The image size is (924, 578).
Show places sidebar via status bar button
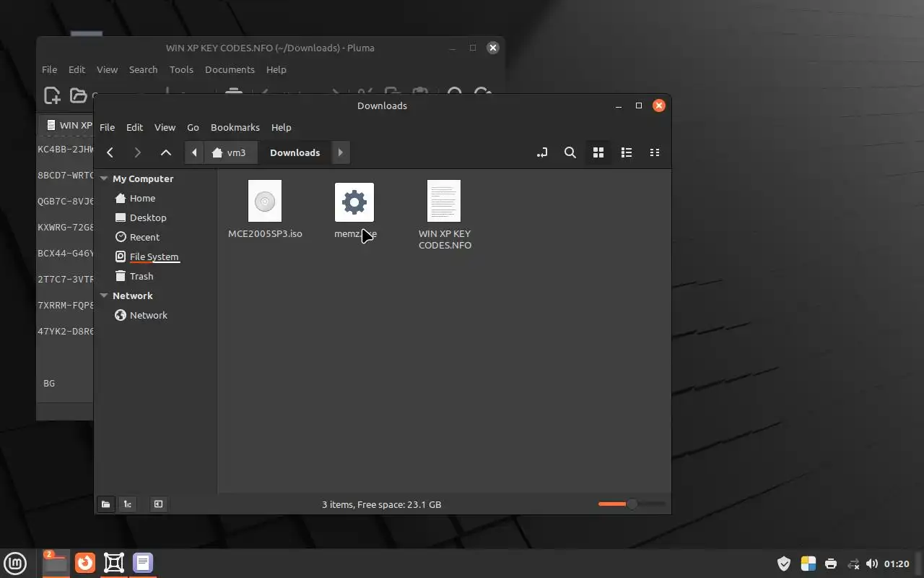(x=105, y=504)
